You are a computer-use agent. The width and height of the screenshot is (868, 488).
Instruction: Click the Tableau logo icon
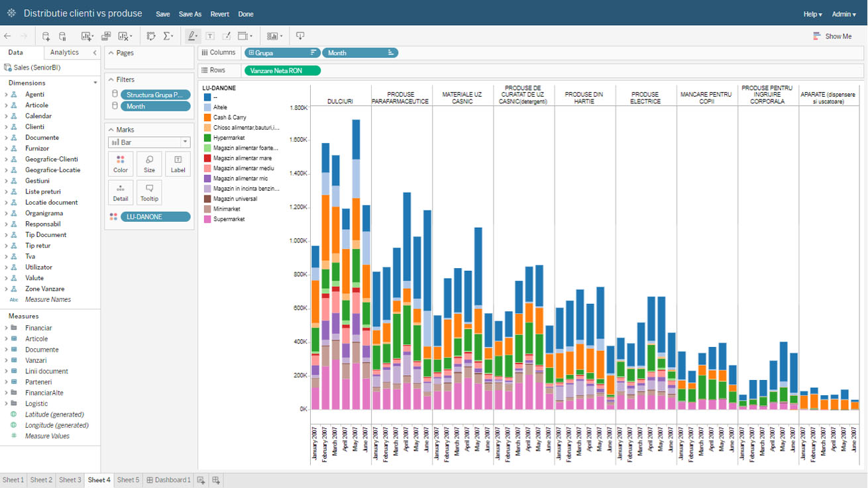pyautogui.click(x=11, y=13)
